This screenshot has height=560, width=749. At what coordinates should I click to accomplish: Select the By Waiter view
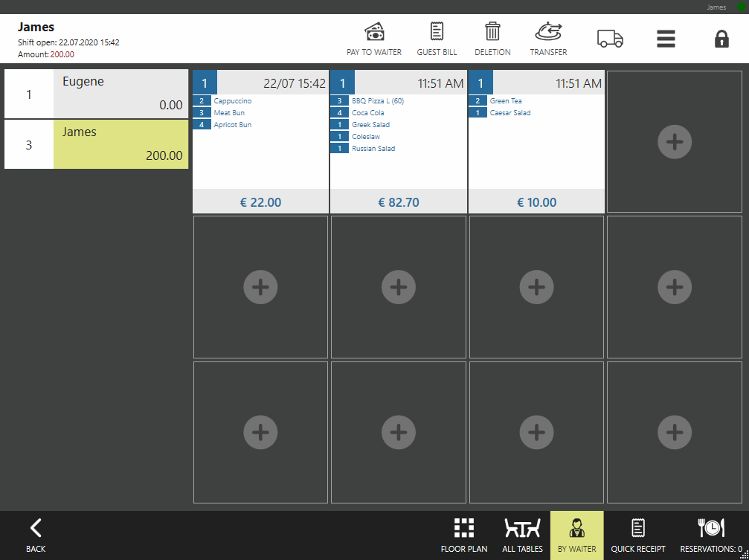coord(576,535)
